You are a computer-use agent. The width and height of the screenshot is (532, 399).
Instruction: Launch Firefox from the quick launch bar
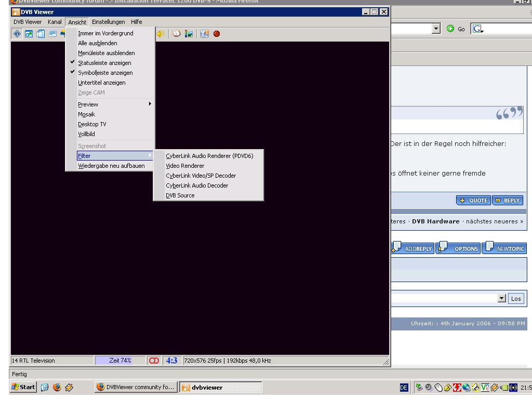57,387
